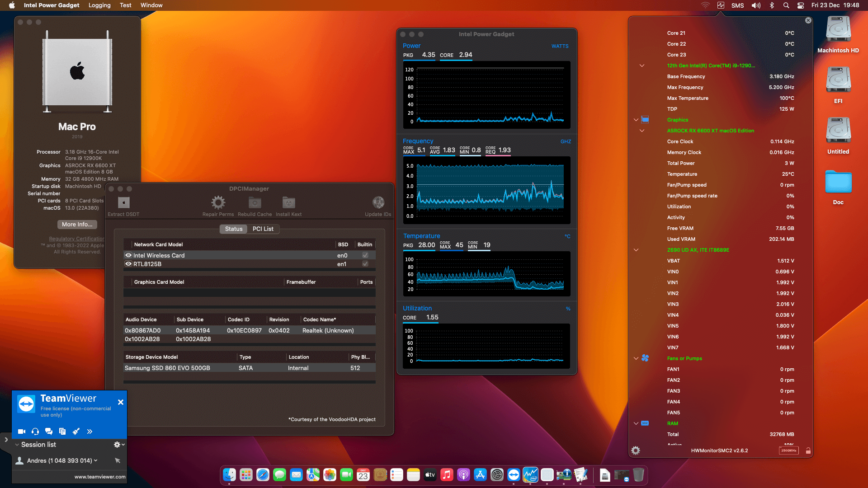Collapse the Graphics section in HWMonitor

click(x=636, y=120)
